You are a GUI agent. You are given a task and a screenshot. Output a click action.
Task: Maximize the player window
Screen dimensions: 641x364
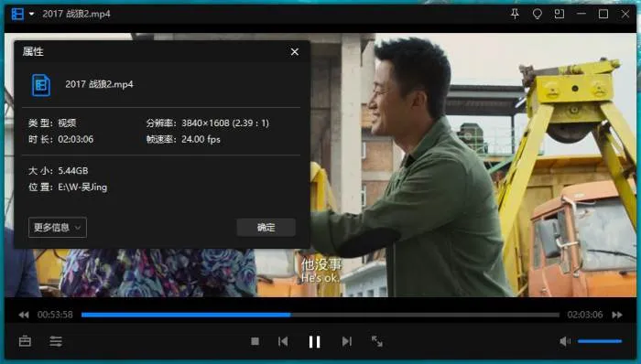point(603,14)
